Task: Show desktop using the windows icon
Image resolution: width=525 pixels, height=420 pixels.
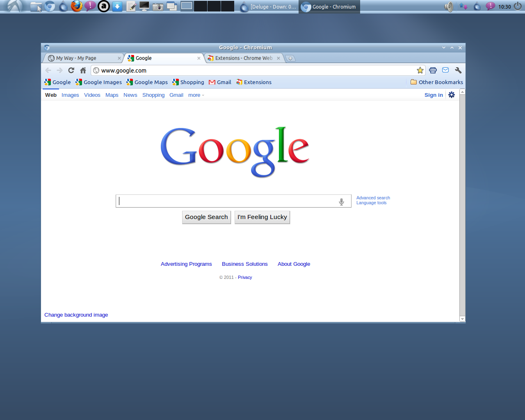Action: pos(172,7)
